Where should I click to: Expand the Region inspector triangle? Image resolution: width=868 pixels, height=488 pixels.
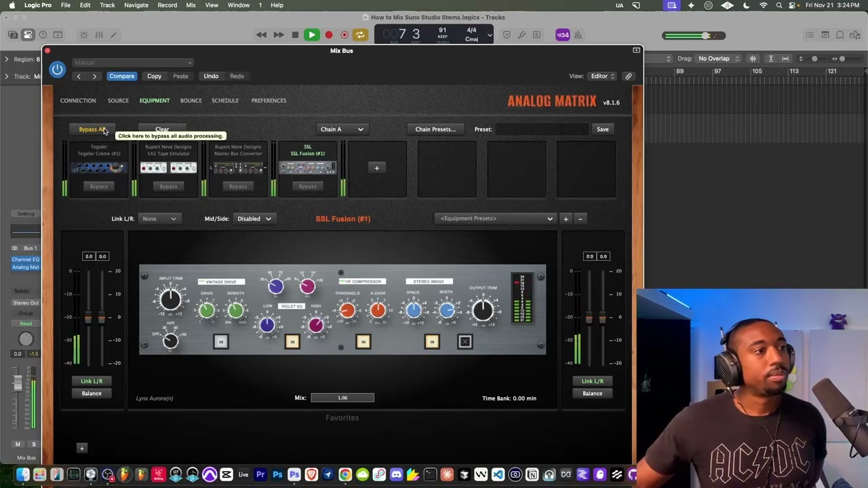[x=7, y=59]
